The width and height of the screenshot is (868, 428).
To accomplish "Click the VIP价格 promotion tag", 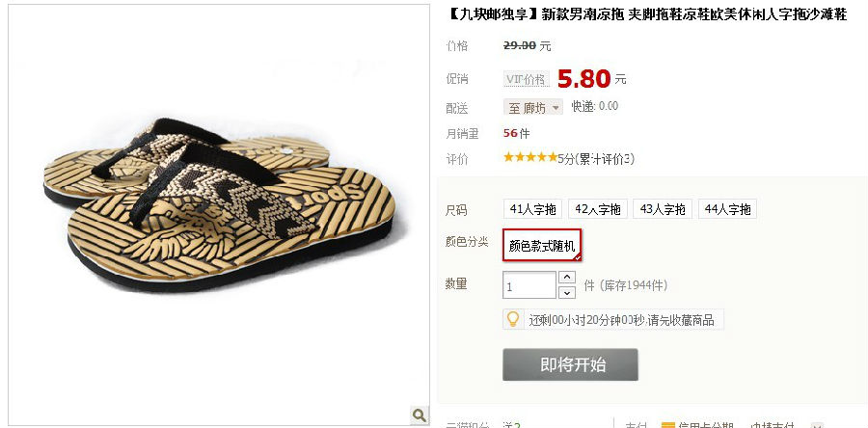I will click(x=527, y=79).
